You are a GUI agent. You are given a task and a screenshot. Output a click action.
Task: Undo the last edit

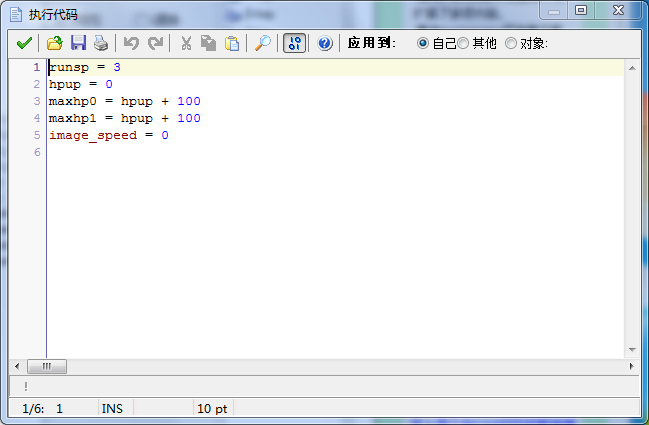[131, 43]
